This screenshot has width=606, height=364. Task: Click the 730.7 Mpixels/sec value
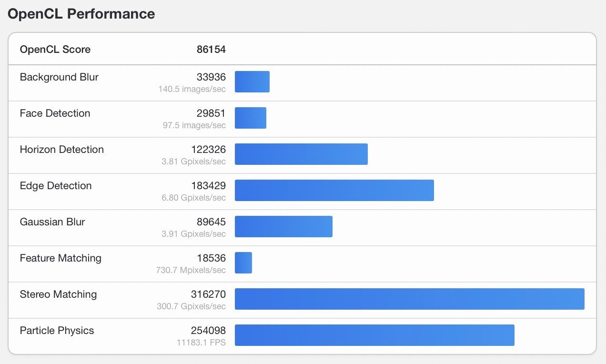[x=191, y=270]
